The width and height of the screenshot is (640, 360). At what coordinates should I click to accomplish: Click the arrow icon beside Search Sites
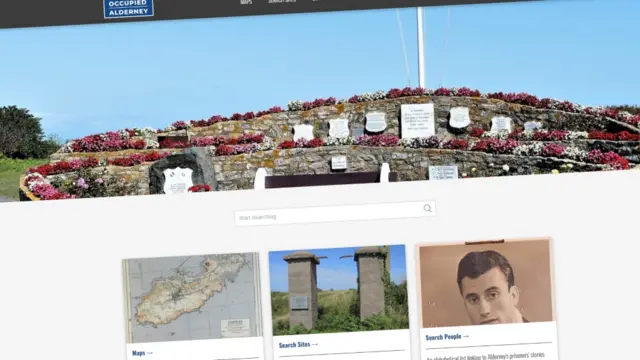pos(314,344)
